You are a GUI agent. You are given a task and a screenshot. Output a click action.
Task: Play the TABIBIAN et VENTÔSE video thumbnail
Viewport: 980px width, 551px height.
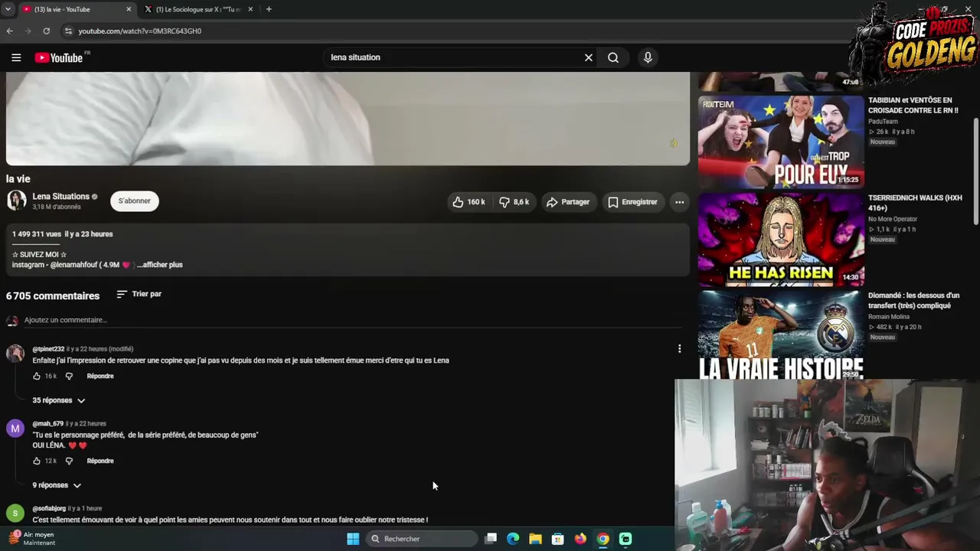[781, 142]
